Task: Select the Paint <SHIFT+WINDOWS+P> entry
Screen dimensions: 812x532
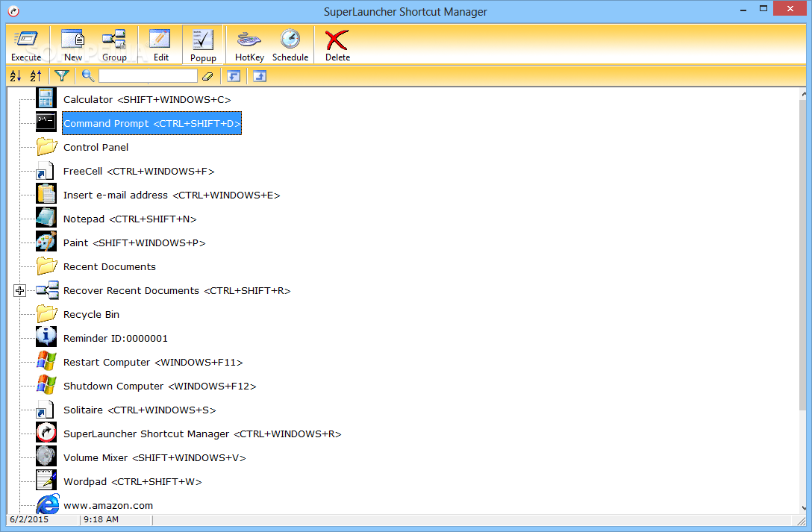Action: (x=134, y=242)
